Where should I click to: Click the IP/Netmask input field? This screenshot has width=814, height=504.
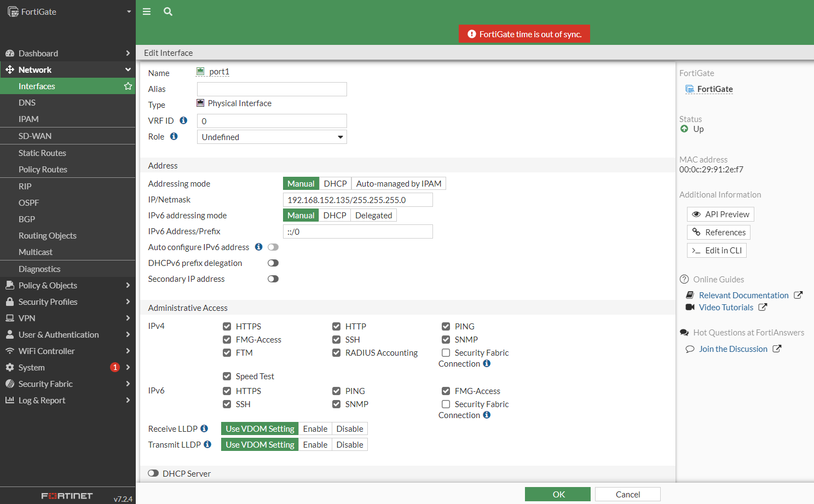coord(358,200)
